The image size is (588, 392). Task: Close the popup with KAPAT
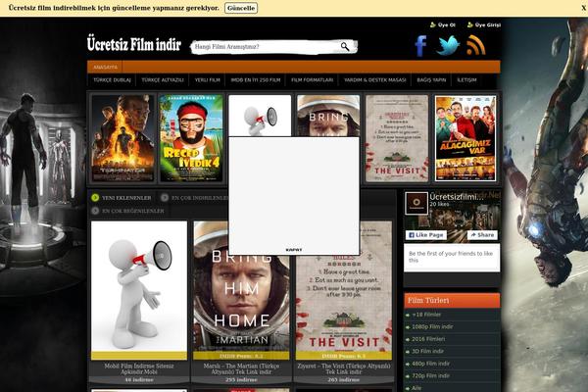point(294,250)
